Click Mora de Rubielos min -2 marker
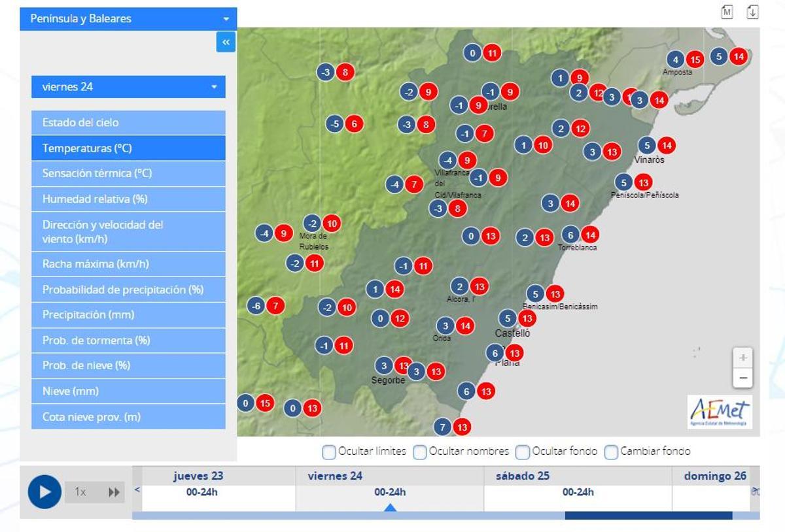 312,224
